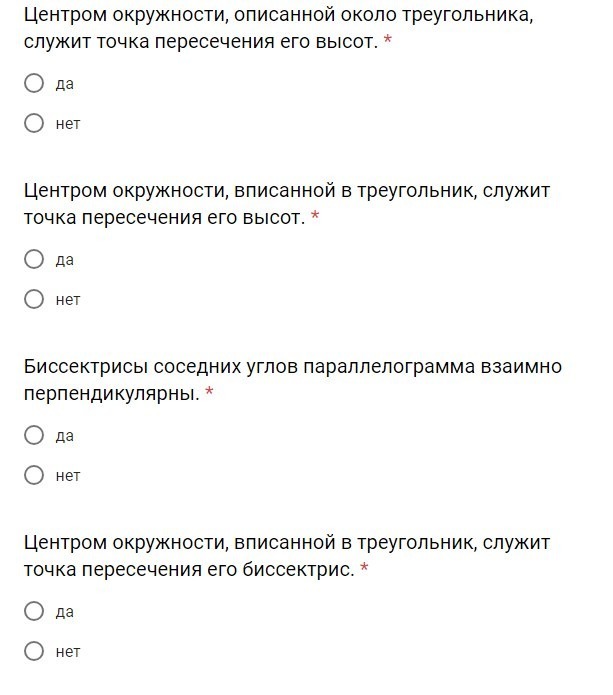Select 'да' radio for parallelogram bisectors question
This screenshot has height=695, width=613.
pos(34,436)
